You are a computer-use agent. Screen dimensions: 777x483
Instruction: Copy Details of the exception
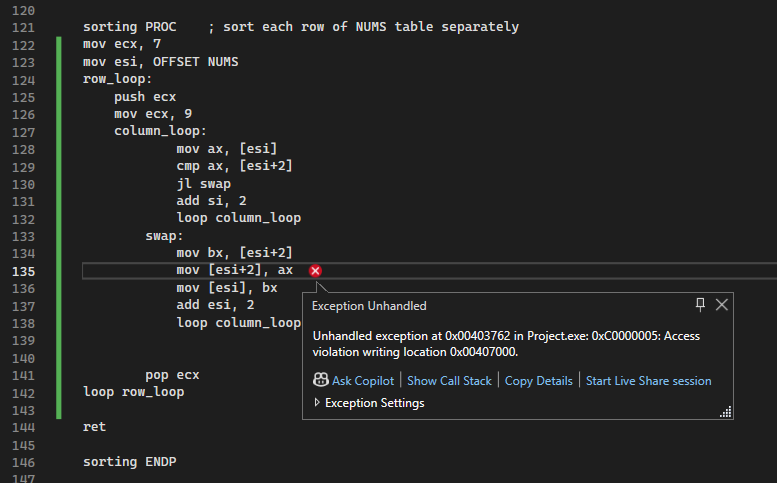pos(538,380)
